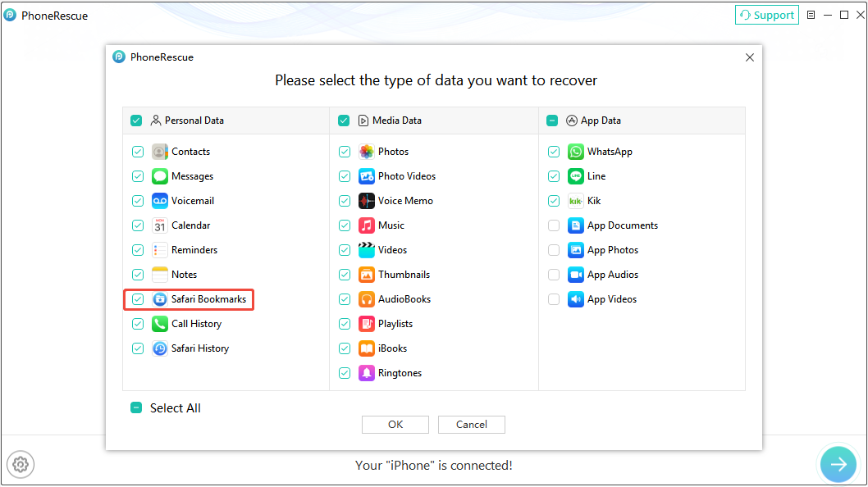Open the Support button

pyautogui.click(x=767, y=15)
